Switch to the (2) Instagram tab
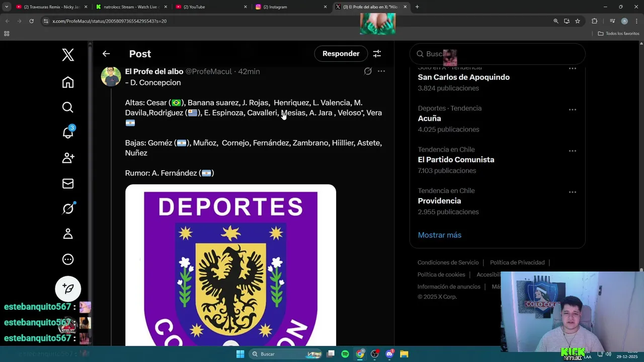The width and height of the screenshot is (644, 362). [291, 7]
